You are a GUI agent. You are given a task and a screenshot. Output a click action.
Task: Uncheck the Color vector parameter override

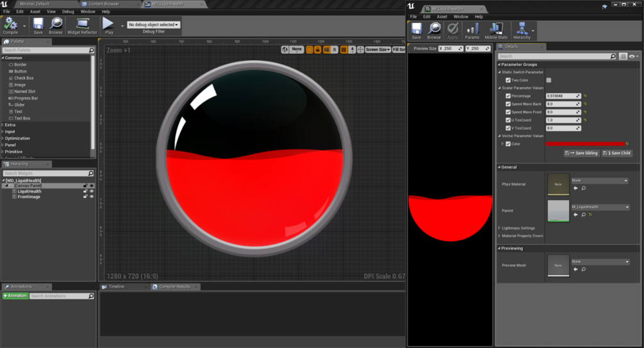click(x=508, y=144)
